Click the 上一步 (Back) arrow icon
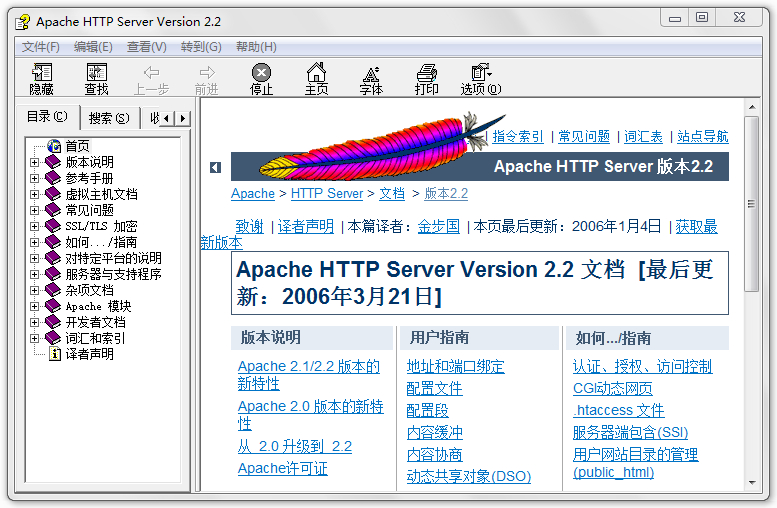Viewport: 777px width, 508px height. click(152, 72)
